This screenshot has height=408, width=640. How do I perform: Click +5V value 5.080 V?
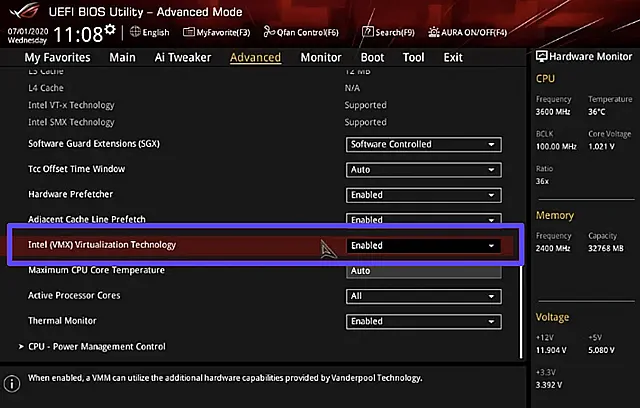[x=601, y=350]
